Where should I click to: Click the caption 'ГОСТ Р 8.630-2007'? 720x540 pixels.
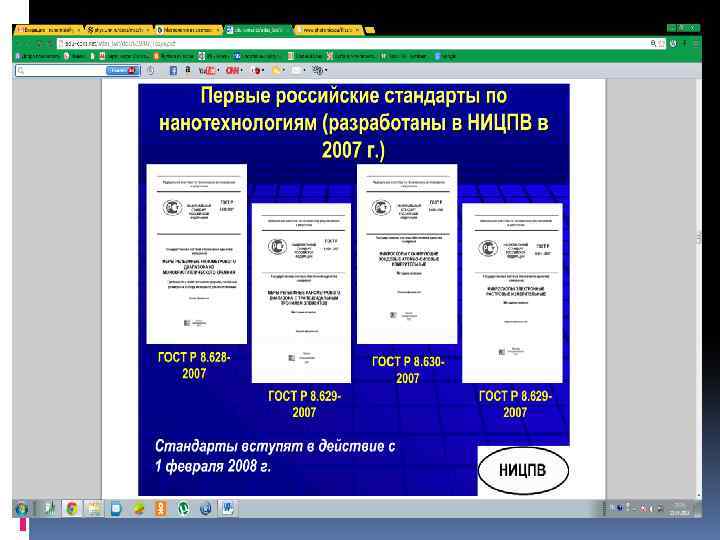pos(408,370)
